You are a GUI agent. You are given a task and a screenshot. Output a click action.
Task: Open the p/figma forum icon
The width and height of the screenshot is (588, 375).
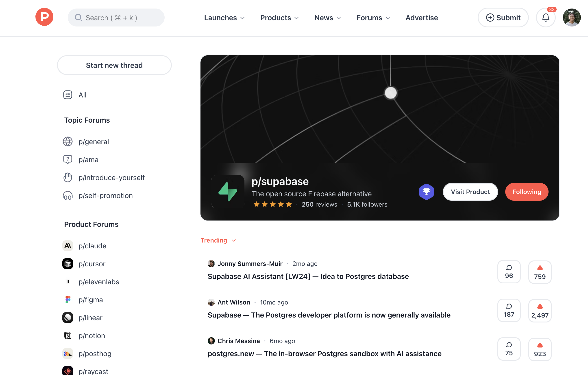pos(68,300)
